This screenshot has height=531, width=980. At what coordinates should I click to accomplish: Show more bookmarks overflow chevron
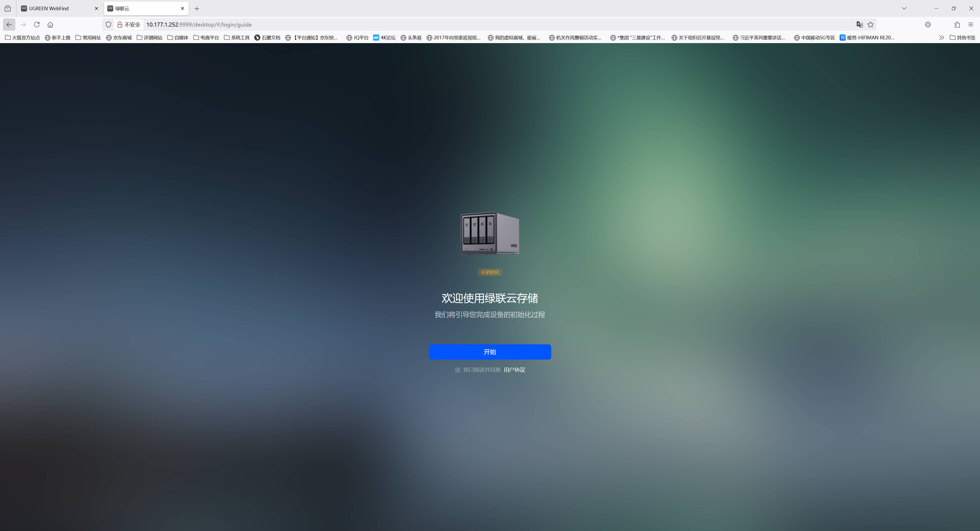click(941, 37)
